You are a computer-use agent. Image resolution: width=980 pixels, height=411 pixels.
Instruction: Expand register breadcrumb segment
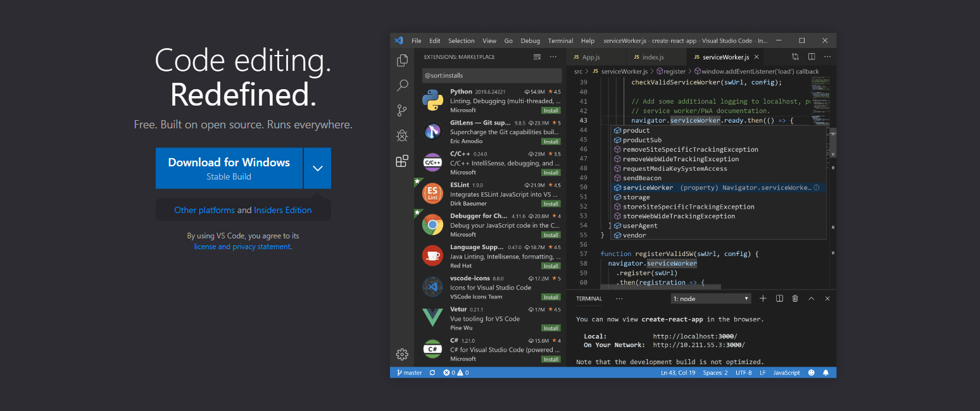[x=671, y=71]
